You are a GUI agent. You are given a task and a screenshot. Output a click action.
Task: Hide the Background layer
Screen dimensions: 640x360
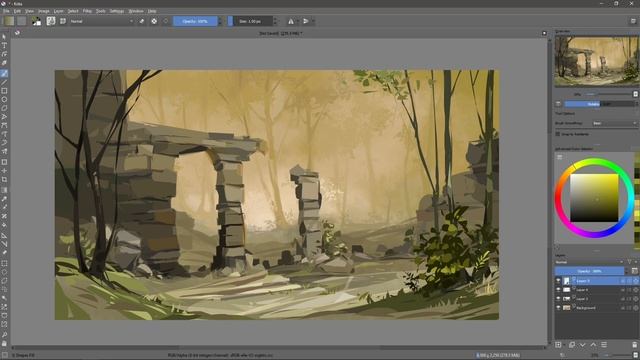[558, 308]
